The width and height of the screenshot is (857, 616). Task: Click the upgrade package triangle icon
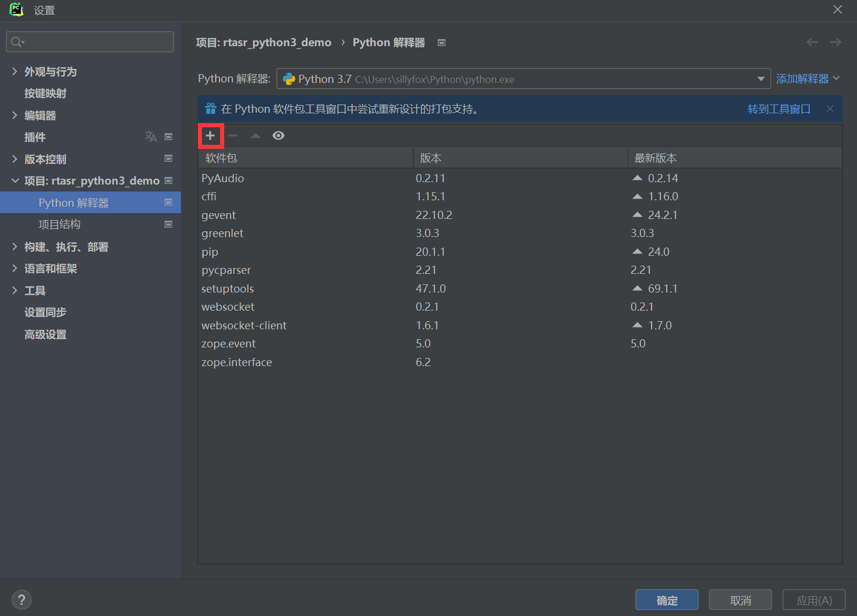(x=256, y=135)
